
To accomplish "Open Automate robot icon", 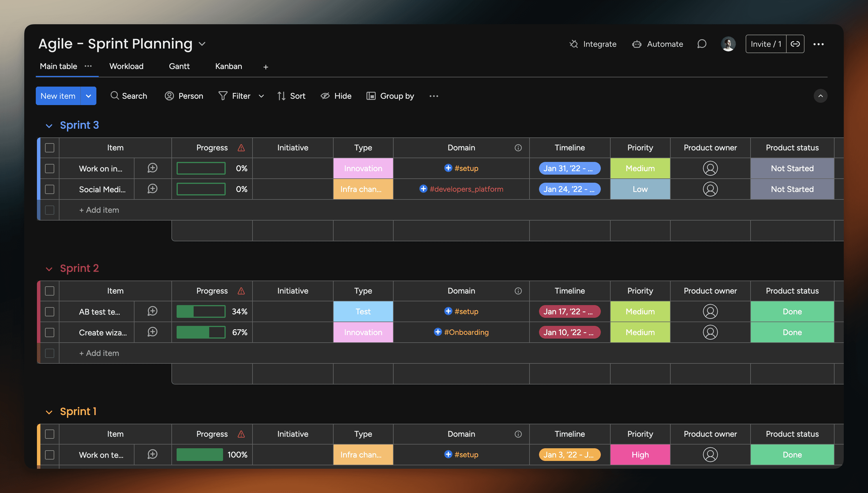I will click(637, 44).
